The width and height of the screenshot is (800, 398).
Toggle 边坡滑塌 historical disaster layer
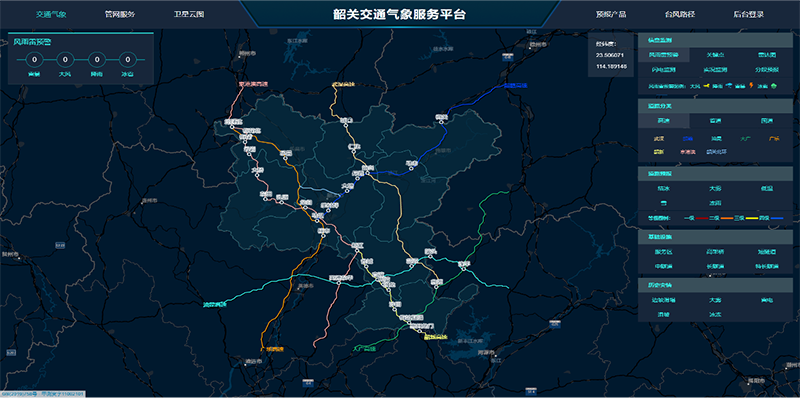point(664,300)
